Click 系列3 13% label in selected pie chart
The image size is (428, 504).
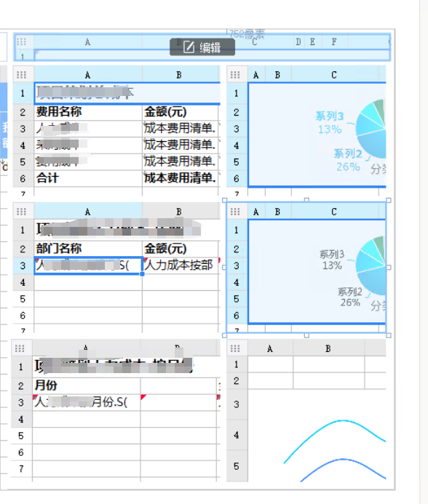332,260
